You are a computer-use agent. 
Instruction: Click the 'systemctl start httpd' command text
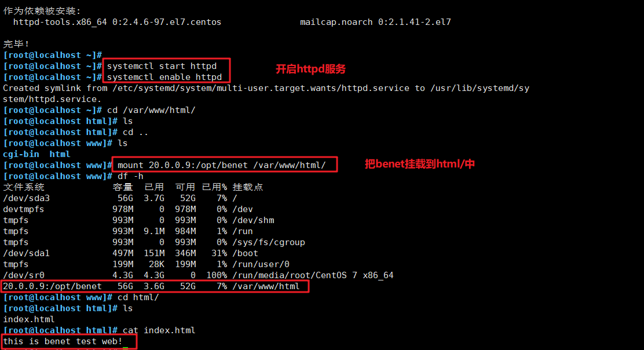pyautogui.click(x=162, y=66)
